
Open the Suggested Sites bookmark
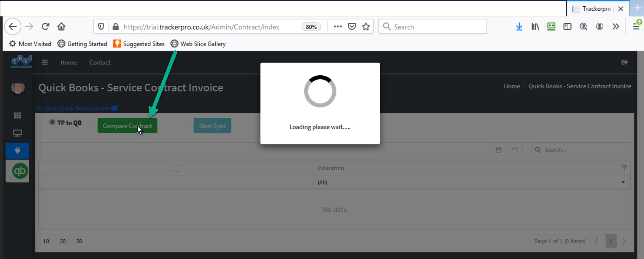click(x=139, y=44)
